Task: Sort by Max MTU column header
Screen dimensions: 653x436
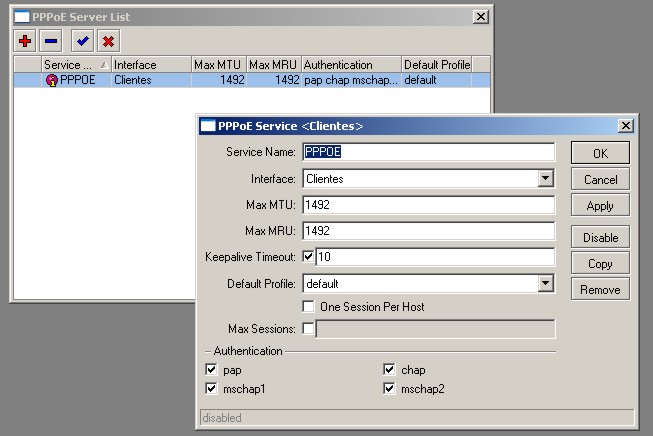Action: click(219, 65)
